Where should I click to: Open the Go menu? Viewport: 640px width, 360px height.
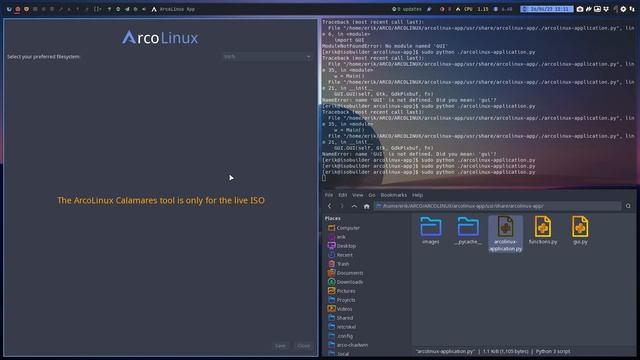[x=371, y=195]
